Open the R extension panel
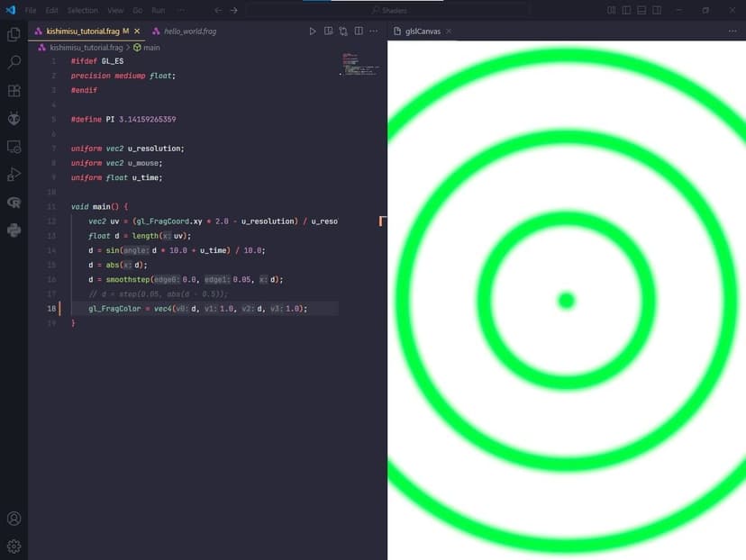Viewport: 746px width, 560px height. tap(14, 203)
